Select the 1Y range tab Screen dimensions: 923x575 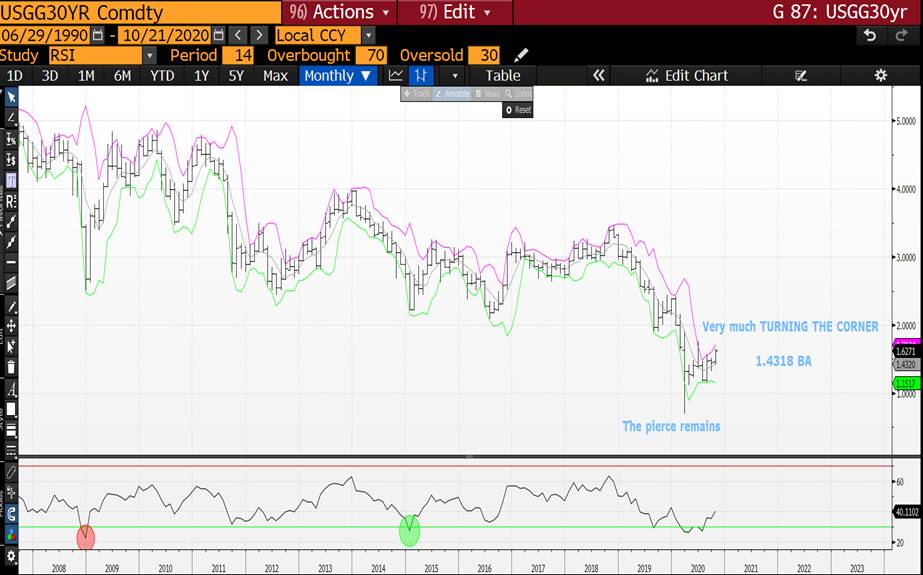click(201, 75)
